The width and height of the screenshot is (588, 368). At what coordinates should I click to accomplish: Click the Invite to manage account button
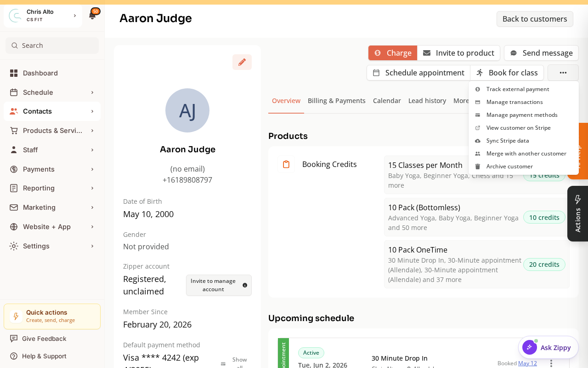219,285
